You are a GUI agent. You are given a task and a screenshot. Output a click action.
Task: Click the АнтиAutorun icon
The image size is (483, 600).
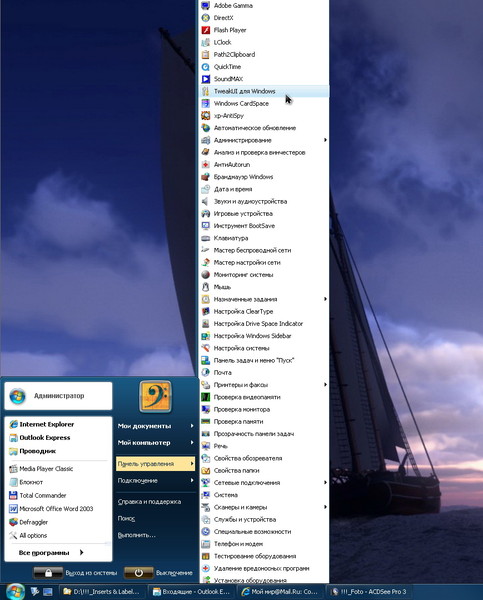pos(206,165)
